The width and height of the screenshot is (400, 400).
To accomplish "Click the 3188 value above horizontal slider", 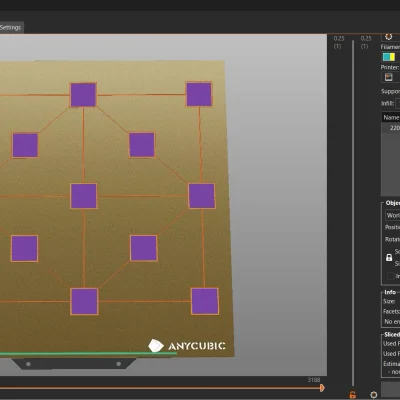I will (x=314, y=380).
